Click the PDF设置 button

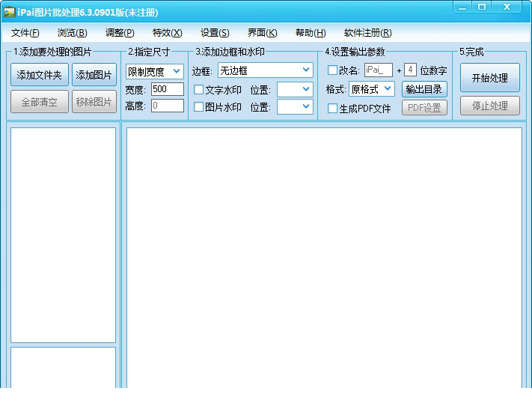coord(424,107)
